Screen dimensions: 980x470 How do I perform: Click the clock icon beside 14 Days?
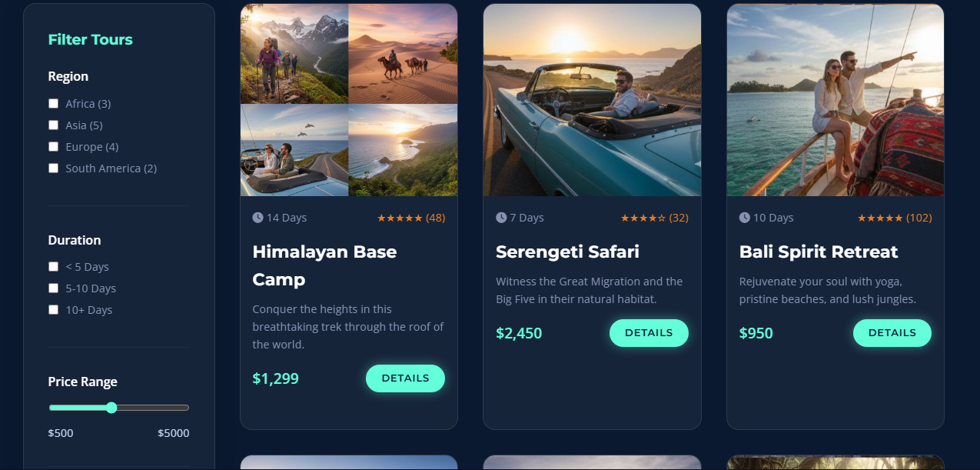pos(257,218)
